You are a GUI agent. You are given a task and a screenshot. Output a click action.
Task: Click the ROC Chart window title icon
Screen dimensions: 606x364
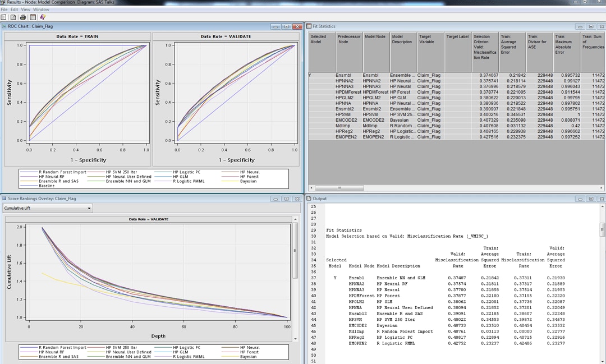click(4, 26)
